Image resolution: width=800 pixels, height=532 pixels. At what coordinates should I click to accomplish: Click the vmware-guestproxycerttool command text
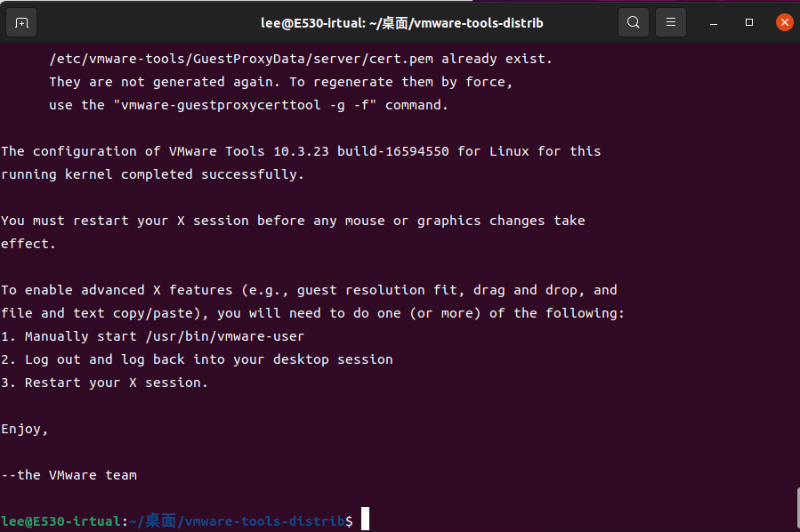tap(237, 105)
